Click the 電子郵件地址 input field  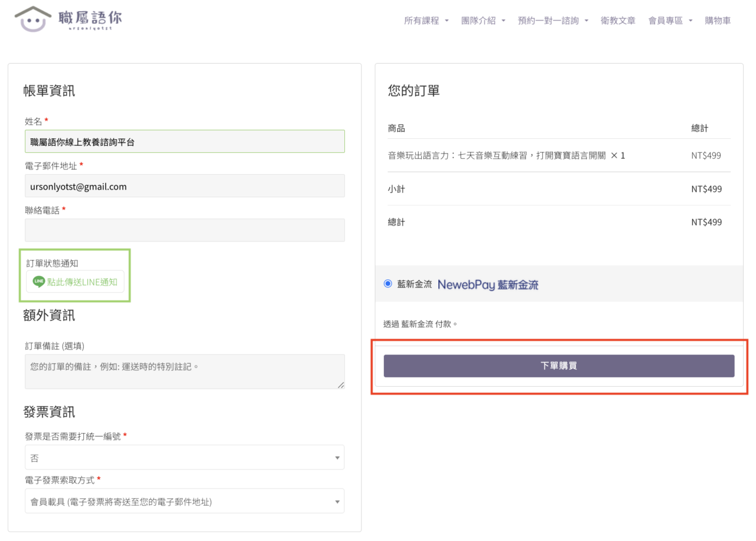coord(184,186)
